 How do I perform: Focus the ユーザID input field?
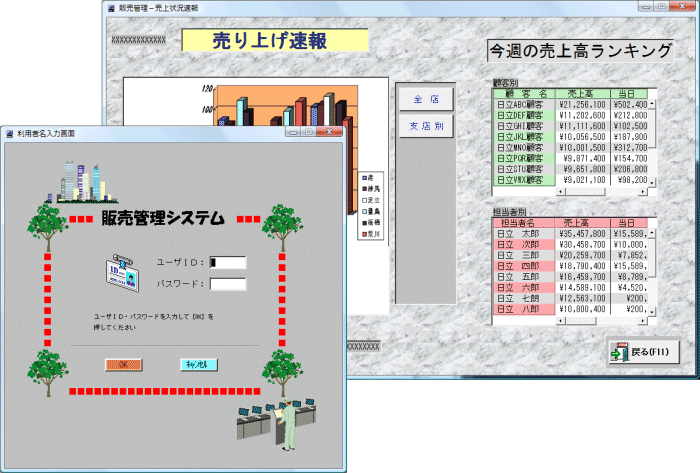228,262
